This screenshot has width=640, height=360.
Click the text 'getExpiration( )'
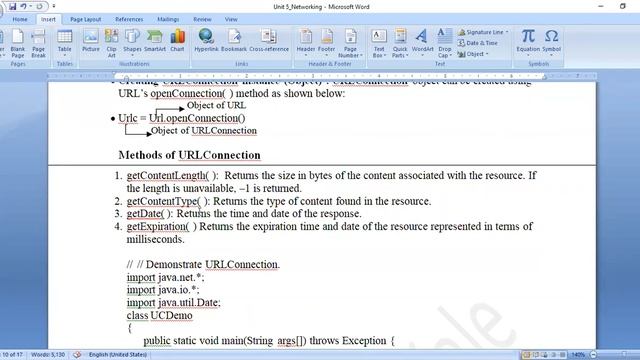coord(162,227)
